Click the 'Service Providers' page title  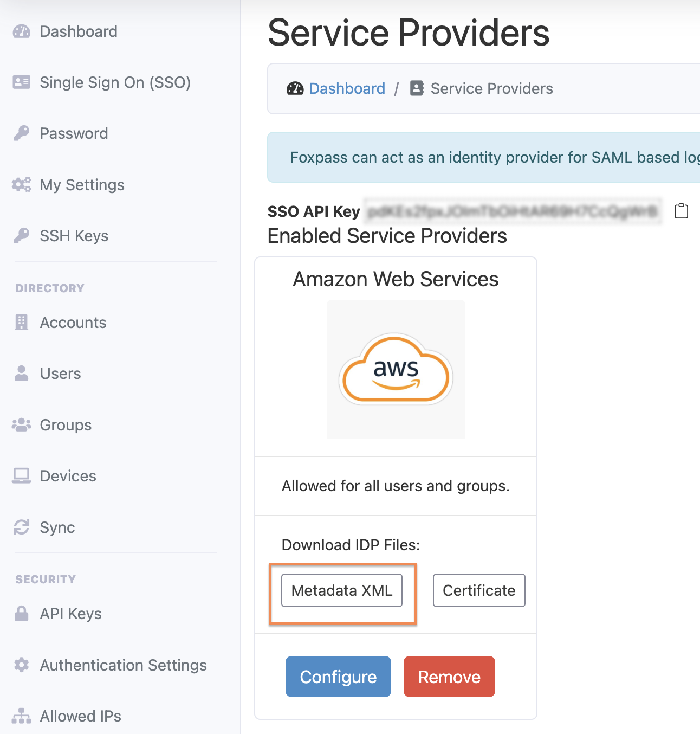409,33
